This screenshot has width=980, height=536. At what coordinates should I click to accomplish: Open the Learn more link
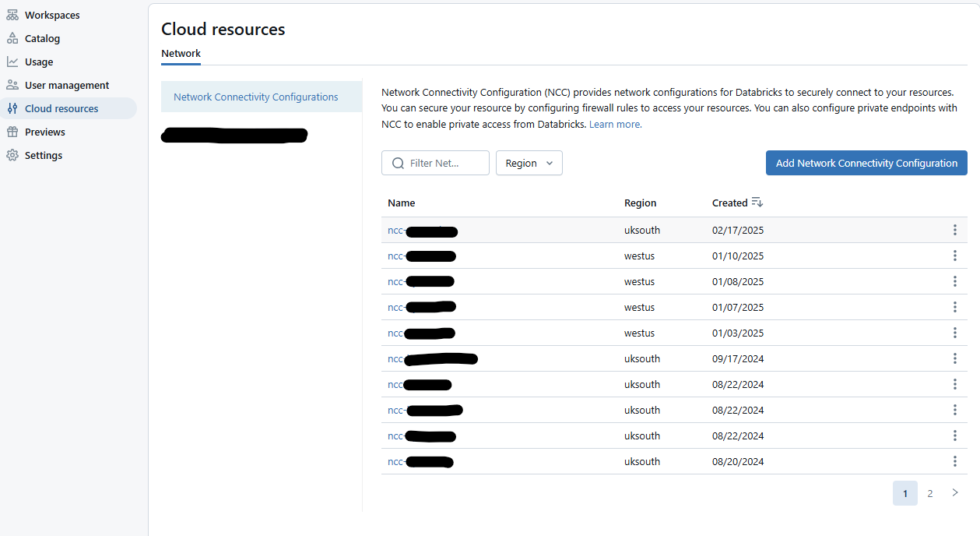click(614, 124)
